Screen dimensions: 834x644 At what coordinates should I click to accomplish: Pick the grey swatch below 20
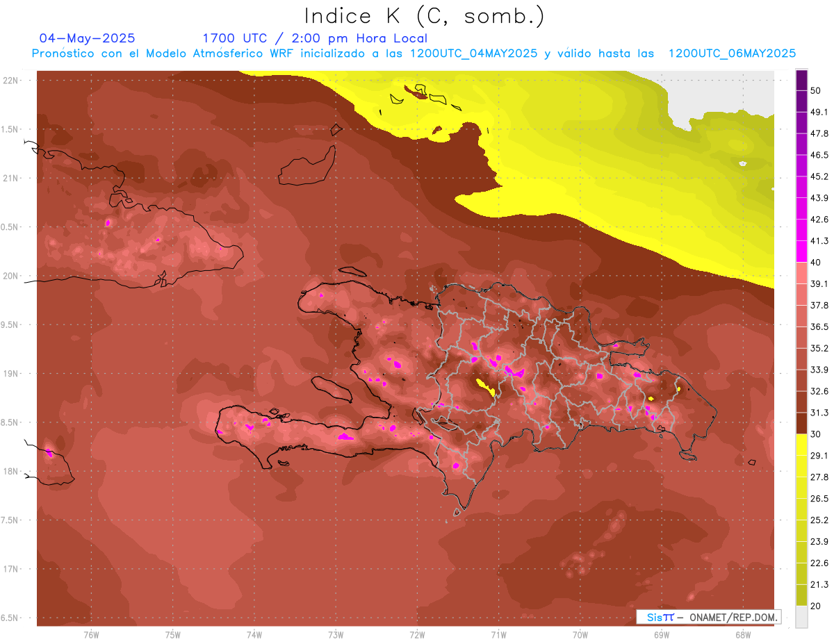point(801,616)
